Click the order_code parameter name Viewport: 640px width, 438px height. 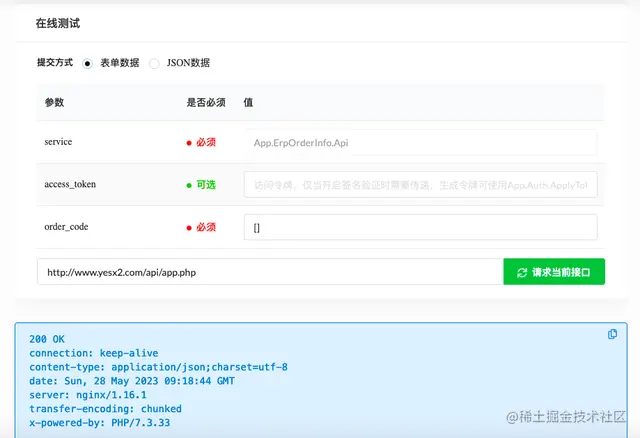(66, 227)
